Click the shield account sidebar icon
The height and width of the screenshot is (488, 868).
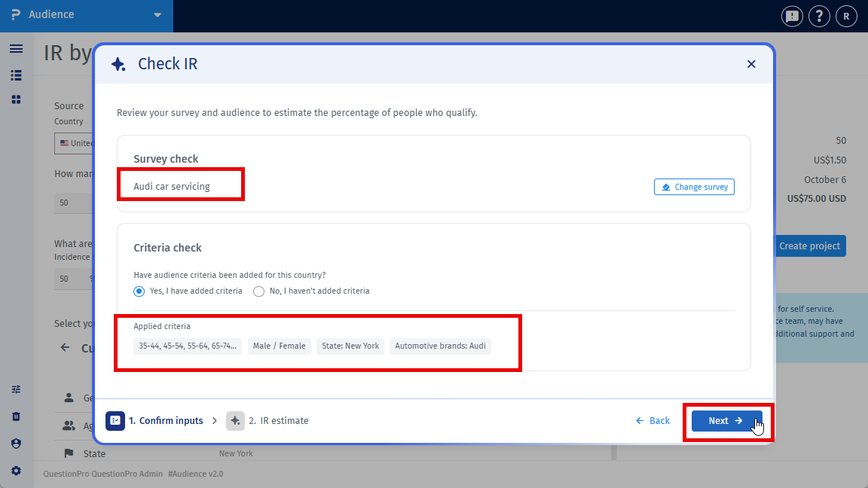click(16, 443)
